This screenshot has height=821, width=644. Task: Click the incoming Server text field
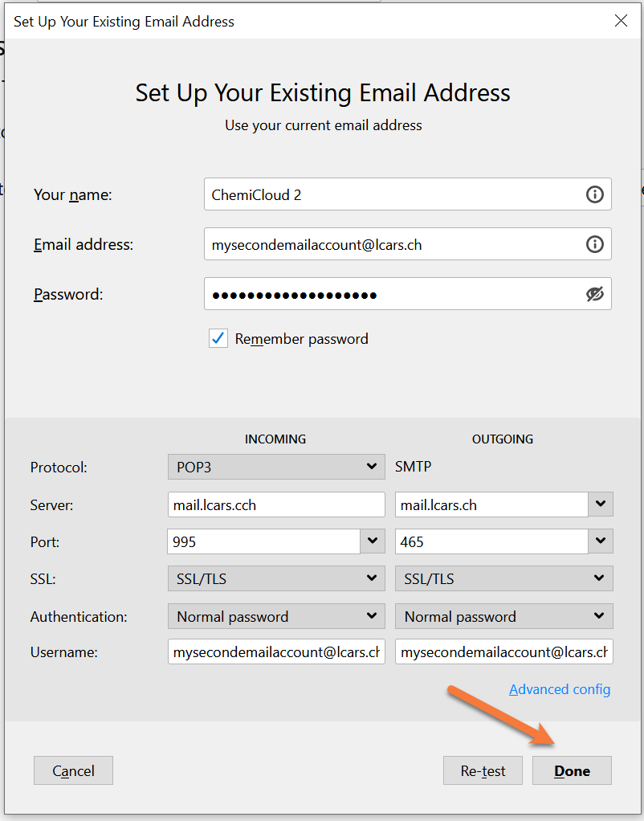coord(275,505)
